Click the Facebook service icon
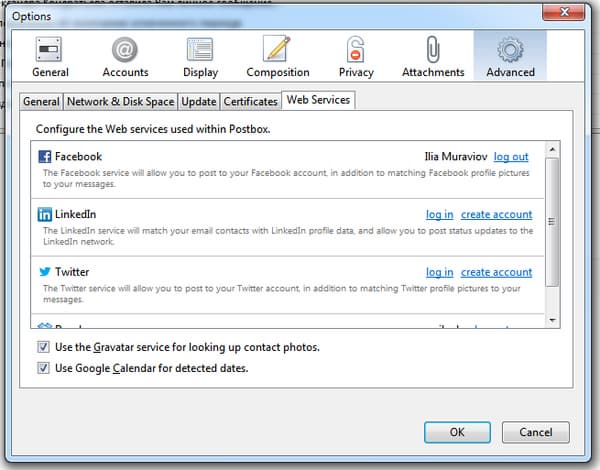This screenshot has width=600, height=470. [x=44, y=157]
